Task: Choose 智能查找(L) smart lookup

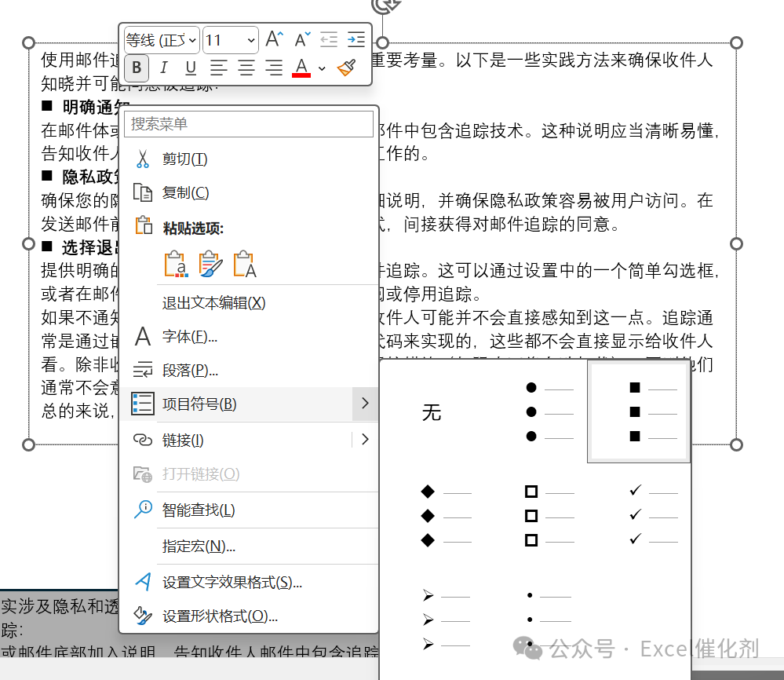Action: (x=249, y=510)
